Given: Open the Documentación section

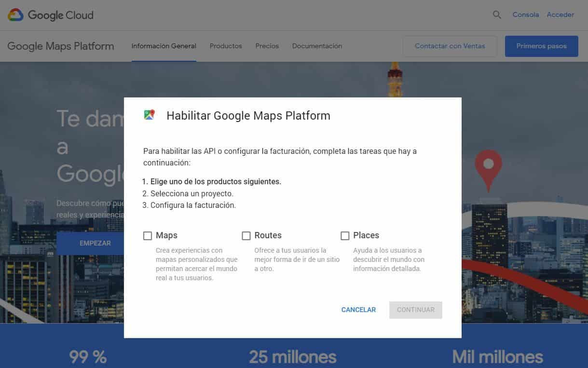Looking at the screenshot, I should point(317,46).
